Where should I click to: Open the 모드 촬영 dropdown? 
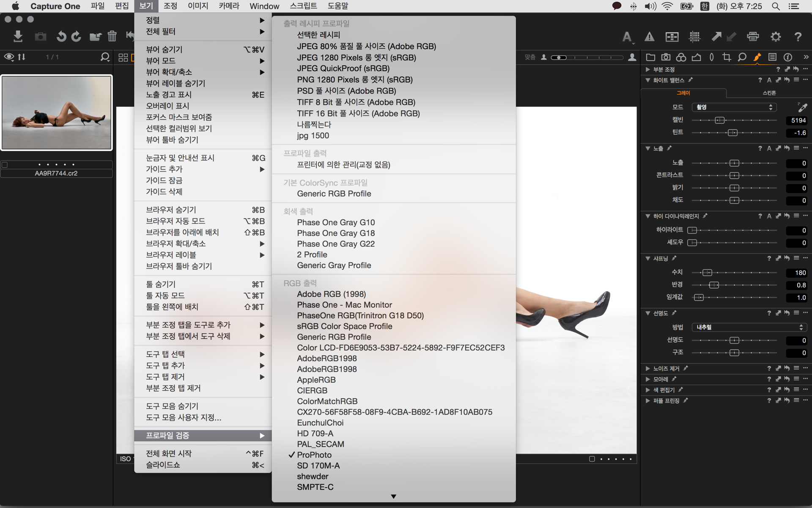click(733, 108)
